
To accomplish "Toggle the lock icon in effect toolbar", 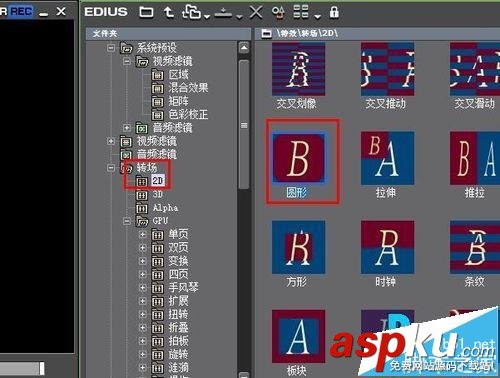I will click(x=334, y=12).
